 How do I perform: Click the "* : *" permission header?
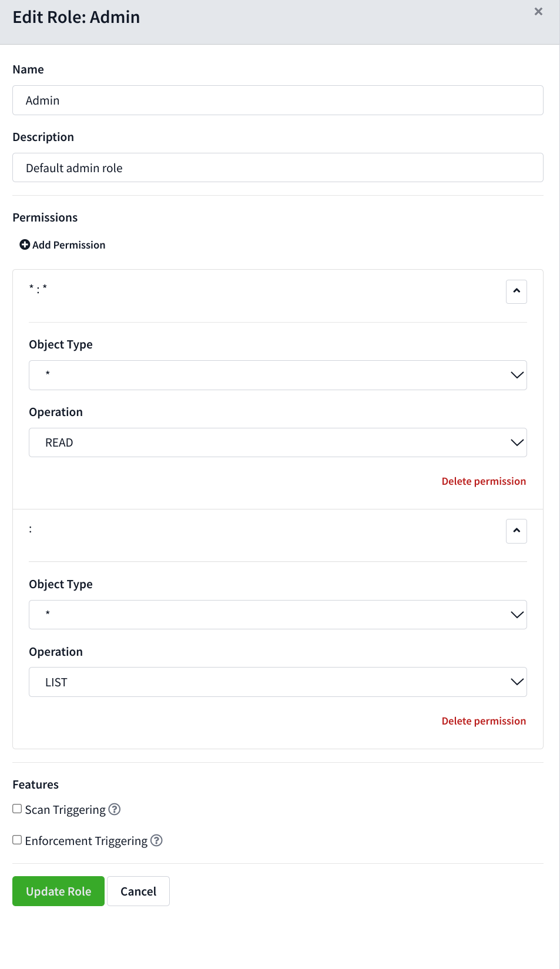point(38,289)
